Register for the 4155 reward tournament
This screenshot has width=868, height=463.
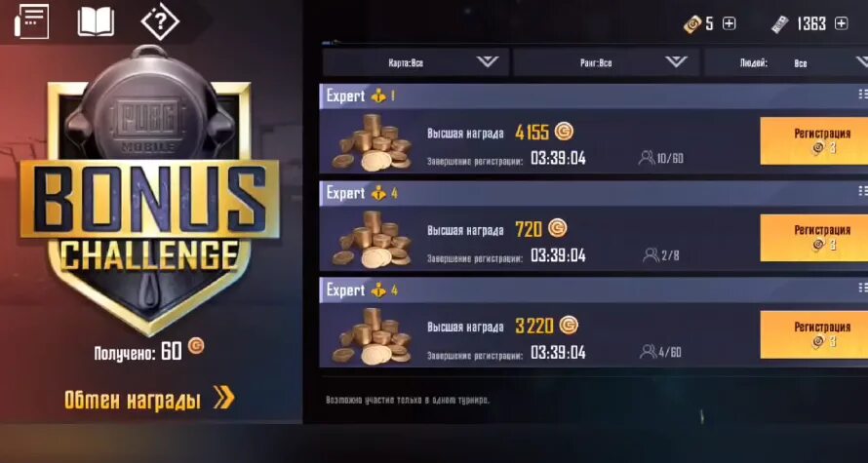[x=814, y=140]
